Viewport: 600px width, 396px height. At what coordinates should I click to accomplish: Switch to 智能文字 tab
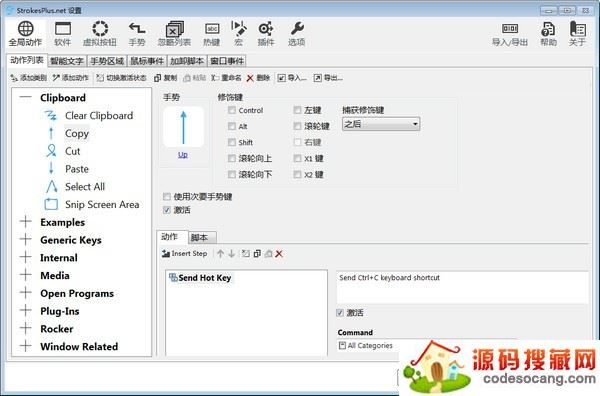[67, 61]
